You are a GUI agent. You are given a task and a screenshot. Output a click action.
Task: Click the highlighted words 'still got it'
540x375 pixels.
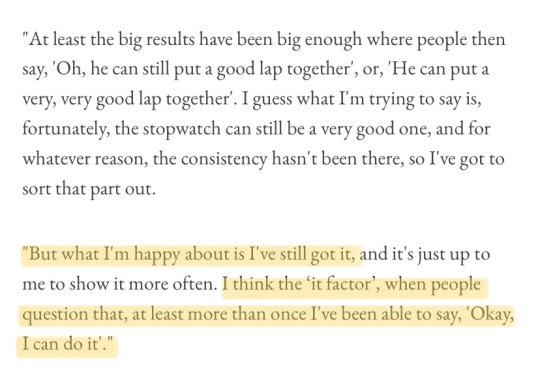(317, 256)
